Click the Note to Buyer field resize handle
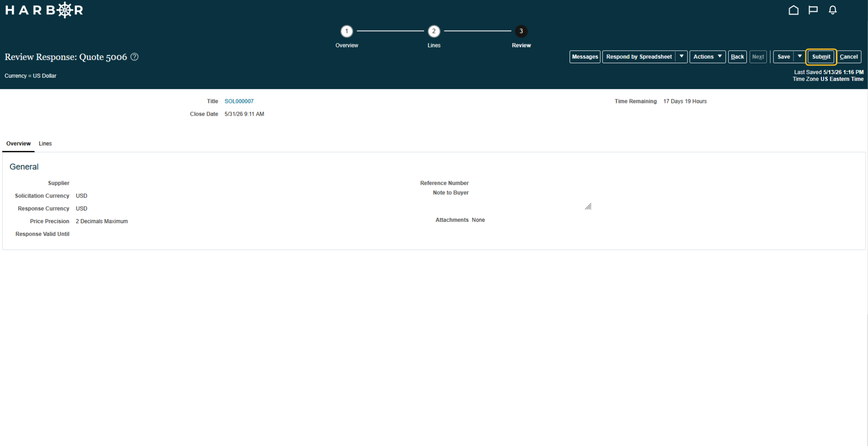The image size is (868, 446). click(x=588, y=207)
